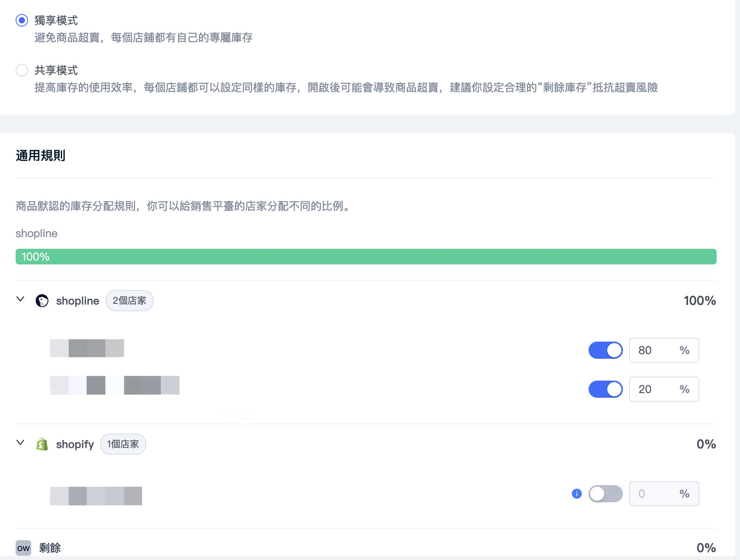Click the blurred shopify store name
Image resolution: width=740 pixels, height=560 pixels.
(96, 496)
